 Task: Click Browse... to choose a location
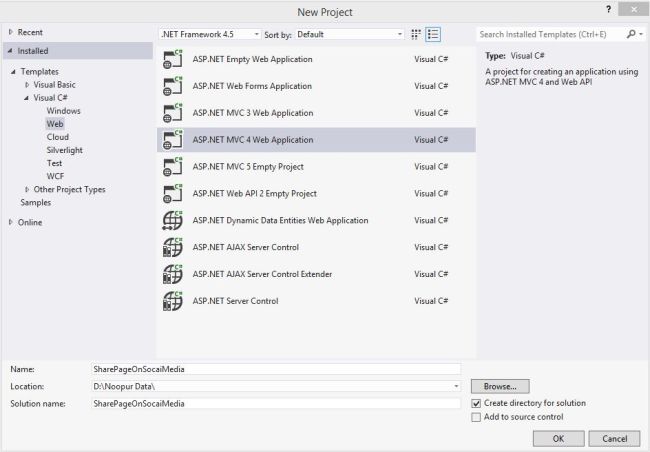click(500, 386)
